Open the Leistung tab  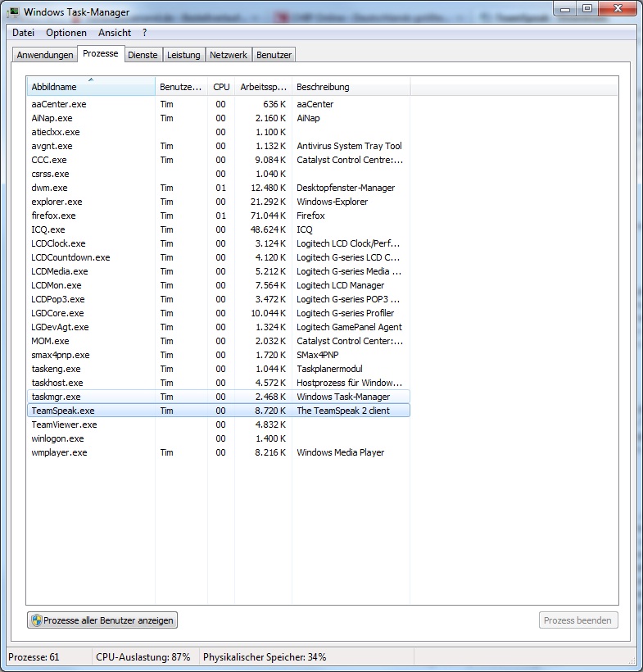coord(183,55)
